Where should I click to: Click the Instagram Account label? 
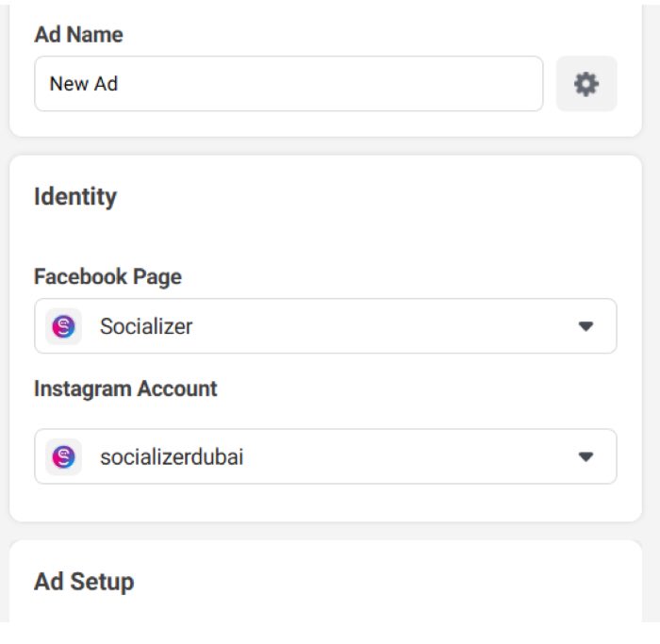click(x=125, y=388)
